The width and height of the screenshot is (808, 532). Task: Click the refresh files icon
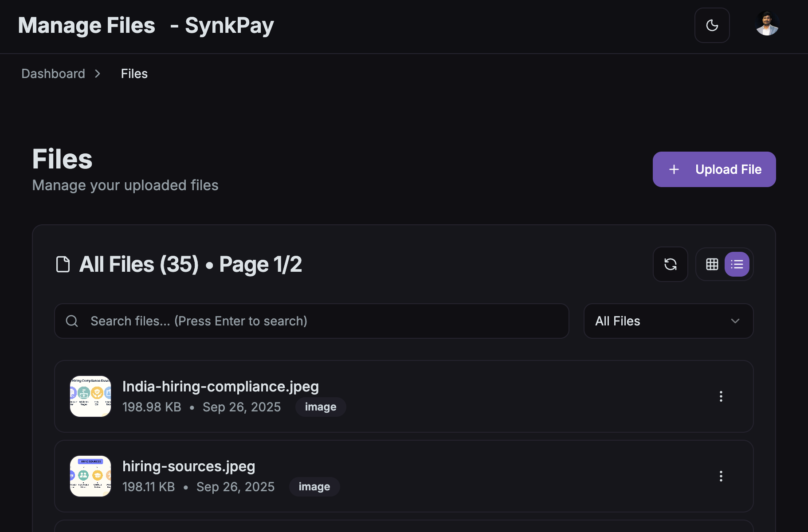(x=671, y=264)
